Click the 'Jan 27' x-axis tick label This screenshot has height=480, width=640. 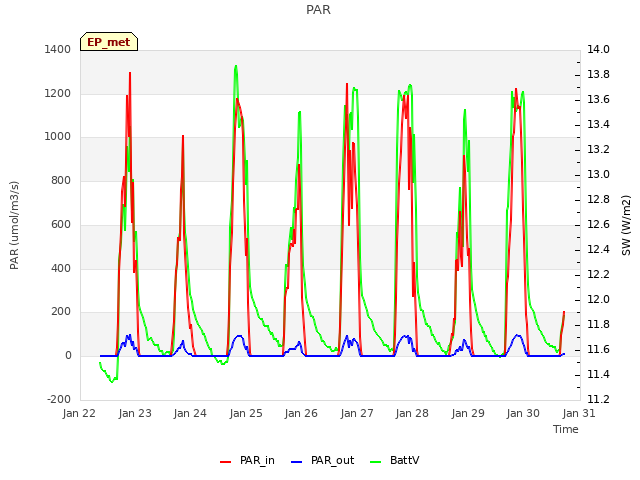click(x=357, y=413)
